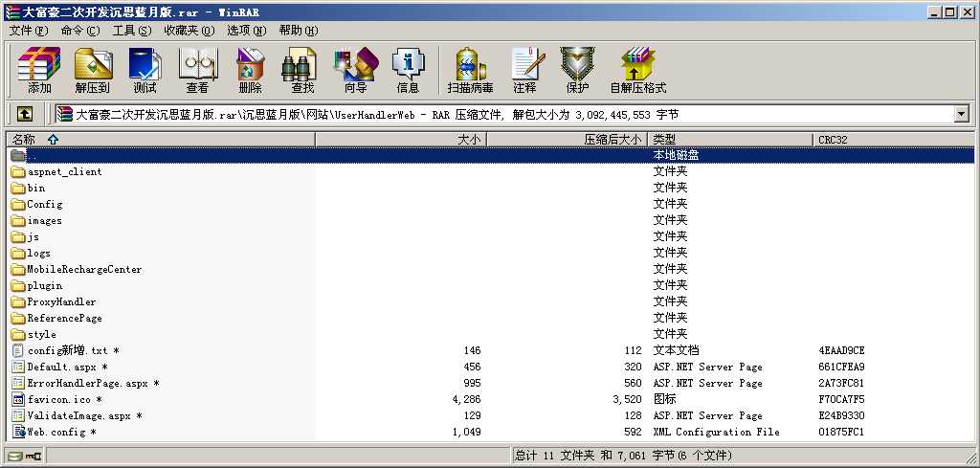Click the 添加 (Add) toolbar icon
980x468 pixels.
(38, 70)
